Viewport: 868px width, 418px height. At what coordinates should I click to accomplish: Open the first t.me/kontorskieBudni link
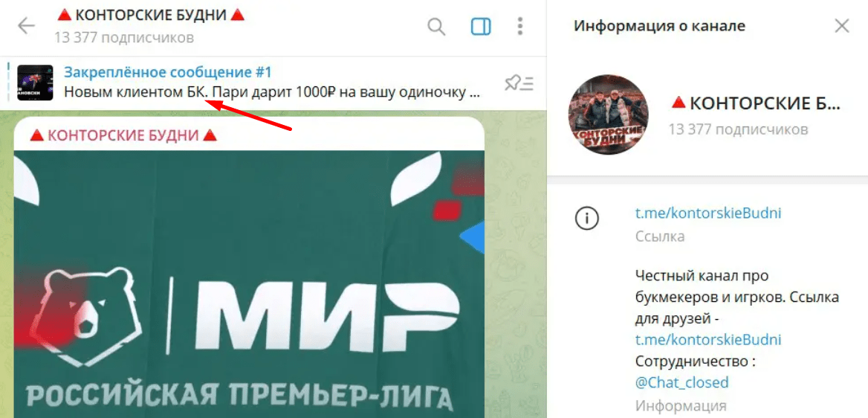pyautogui.click(x=708, y=213)
